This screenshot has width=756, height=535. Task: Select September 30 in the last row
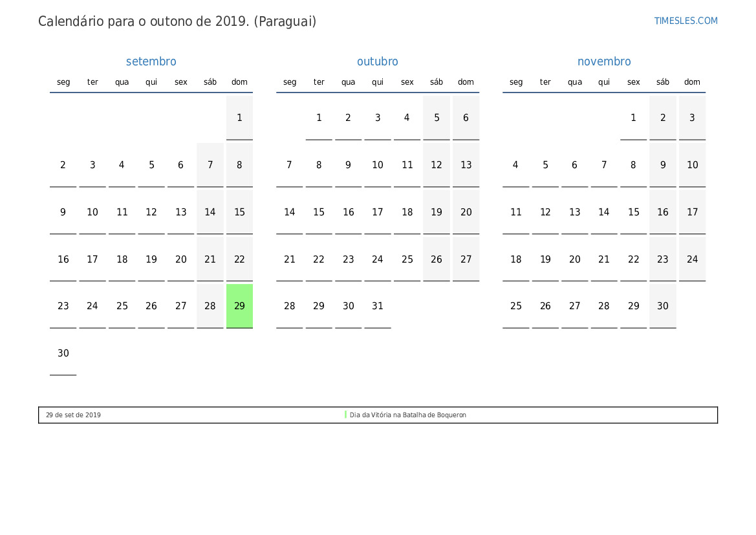coord(63,353)
